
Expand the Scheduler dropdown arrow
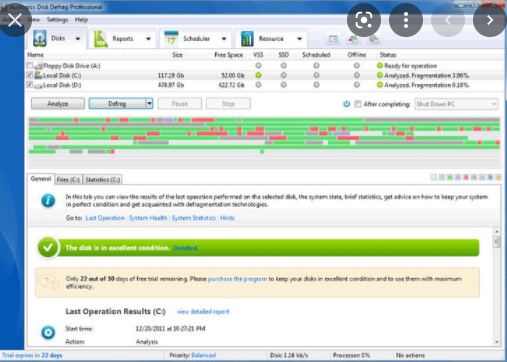224,39
